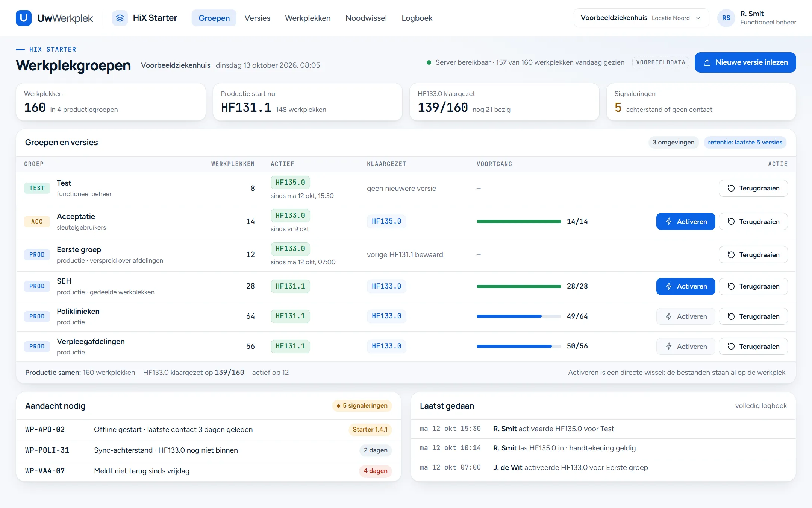Click rollback icon in Eerste groep row
Screen dimensions: 812x508
pos(731,255)
